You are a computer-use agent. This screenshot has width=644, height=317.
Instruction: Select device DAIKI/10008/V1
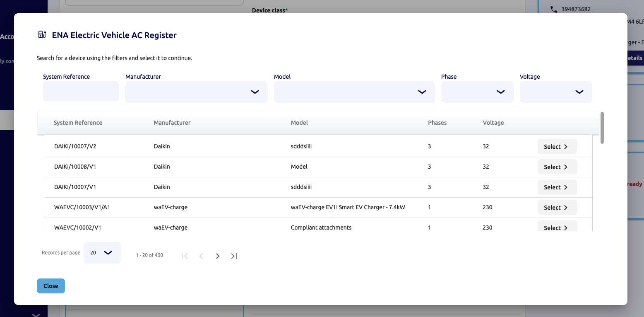pos(557,167)
